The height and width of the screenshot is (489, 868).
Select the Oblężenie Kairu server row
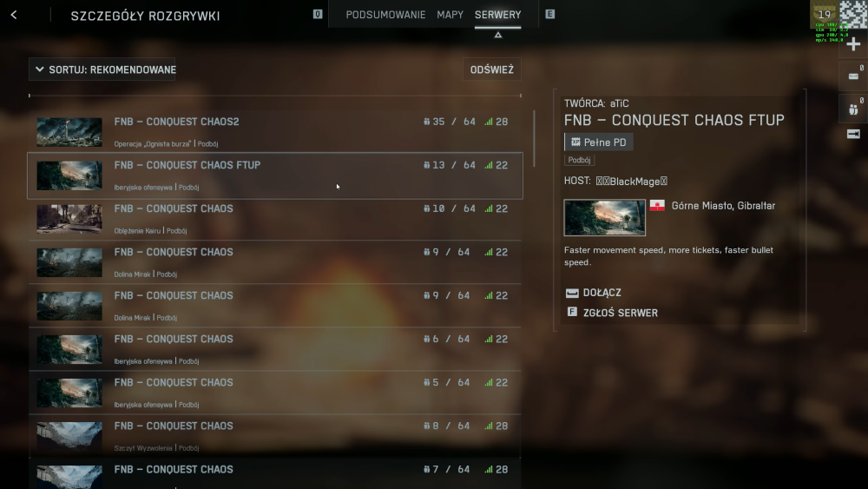coord(275,219)
